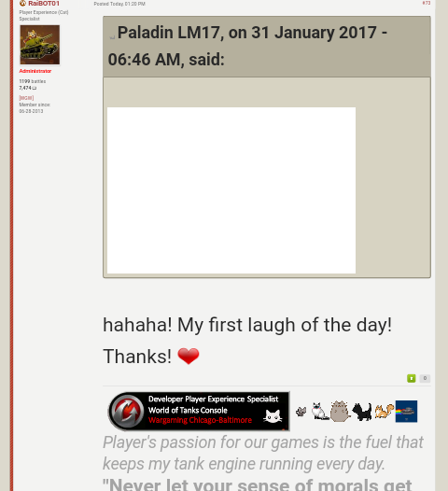Click the black cat signature icon
Screen dimensions: 448x491
(x=362, y=412)
